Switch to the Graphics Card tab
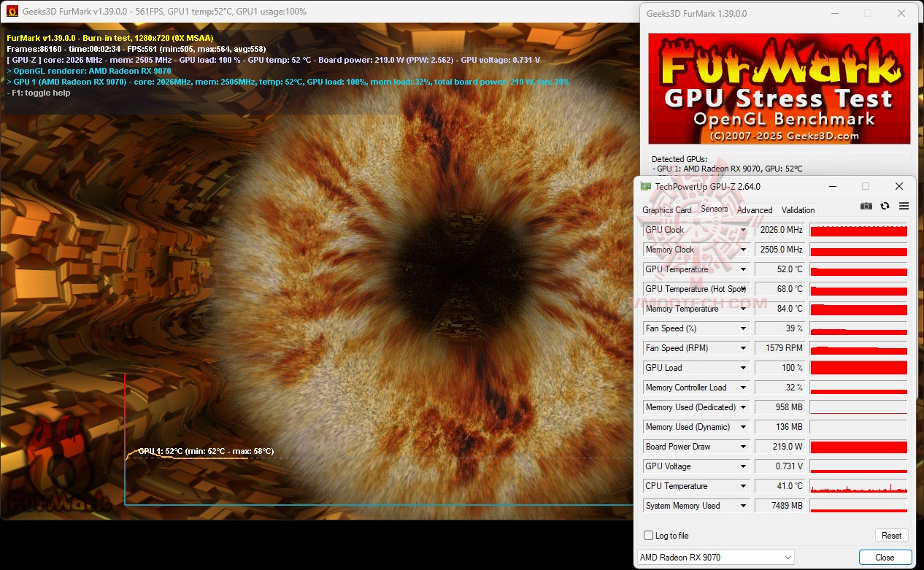The width and height of the screenshot is (924, 570). 666,210
